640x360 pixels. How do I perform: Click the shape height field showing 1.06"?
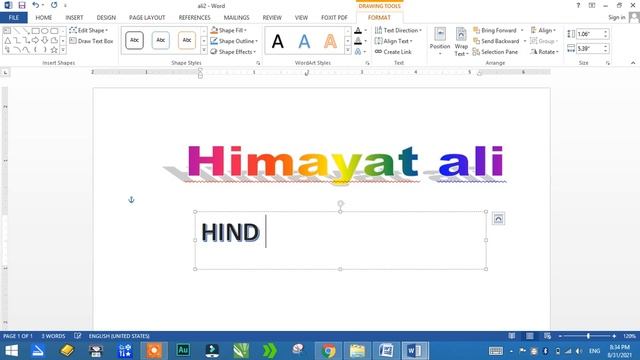click(x=589, y=34)
